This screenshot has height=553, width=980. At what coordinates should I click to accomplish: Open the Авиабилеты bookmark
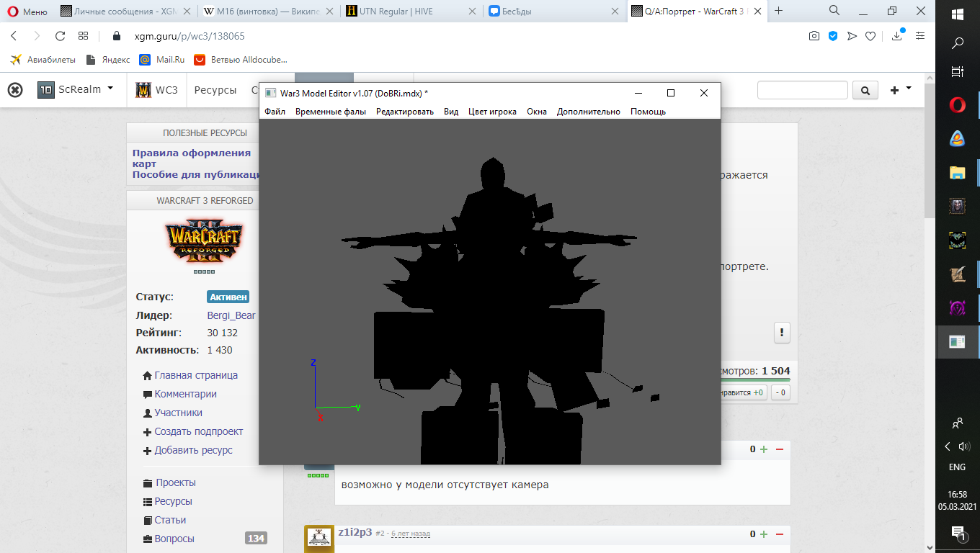point(42,60)
